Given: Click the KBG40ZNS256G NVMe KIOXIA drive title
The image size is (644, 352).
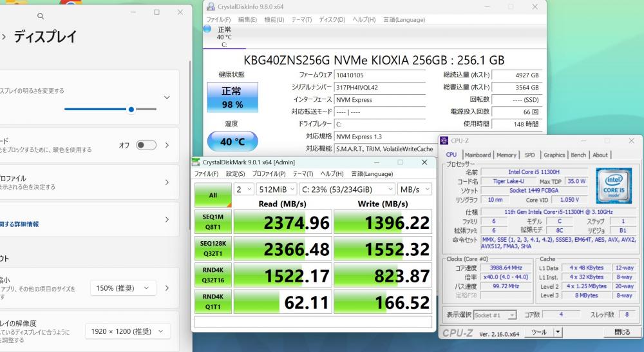Looking at the screenshot, I should point(374,61).
